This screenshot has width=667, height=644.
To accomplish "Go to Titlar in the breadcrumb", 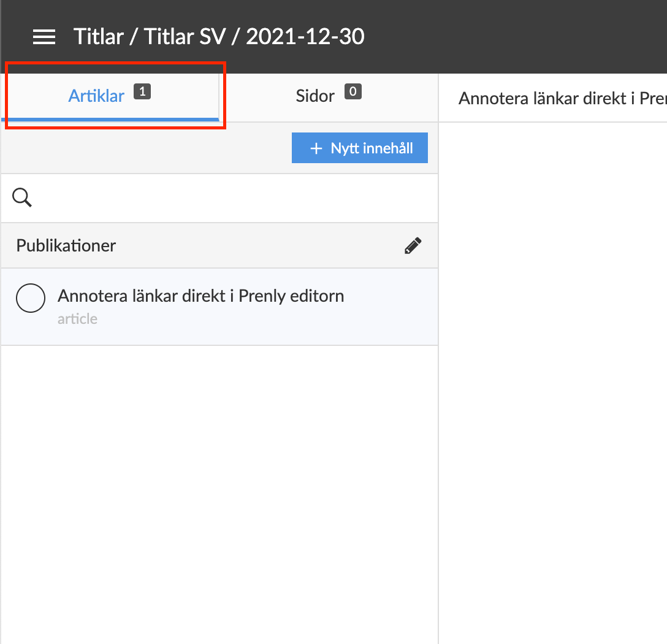I will [x=99, y=37].
